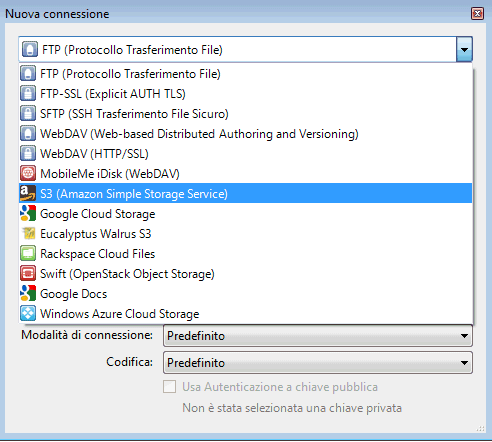Screen dimensions: 492x442
Task: Select FTP (Protocollo Trasferimento File) list entry
Action: (x=246, y=74)
